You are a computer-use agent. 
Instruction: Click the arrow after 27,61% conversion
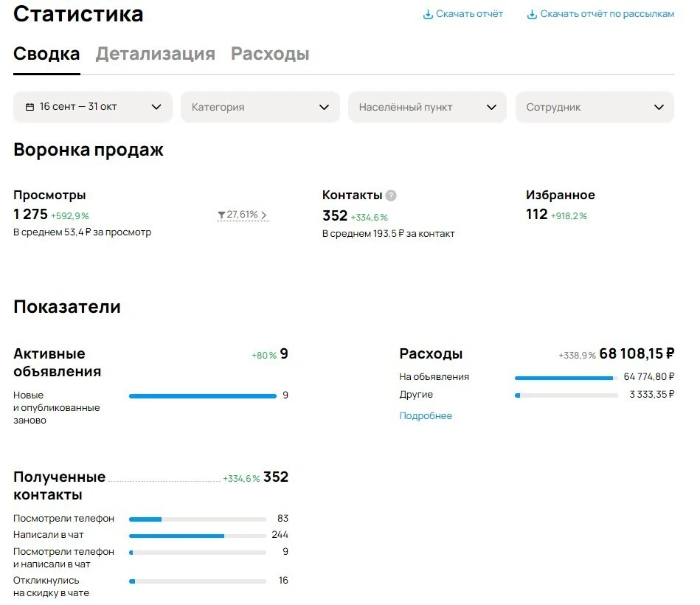pos(264,215)
